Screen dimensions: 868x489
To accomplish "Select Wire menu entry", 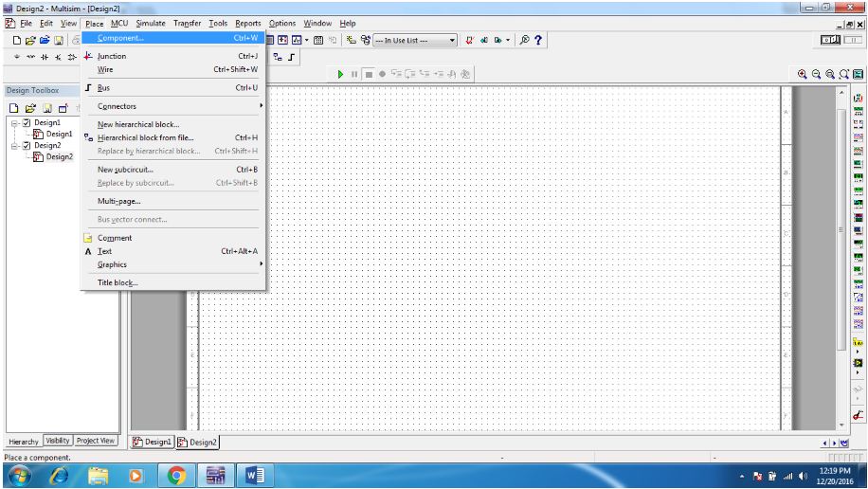I will point(172,70).
